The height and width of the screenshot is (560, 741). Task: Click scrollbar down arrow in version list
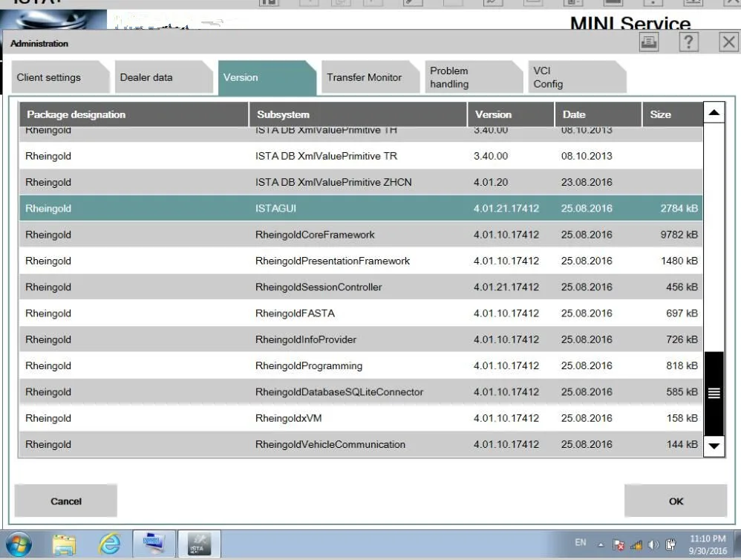[x=714, y=446]
